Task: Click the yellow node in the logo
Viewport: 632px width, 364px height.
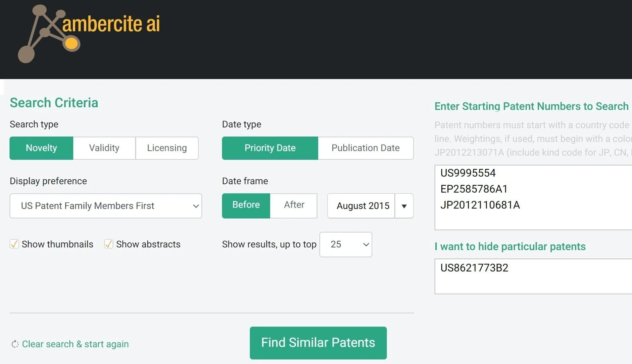Action: tap(71, 44)
